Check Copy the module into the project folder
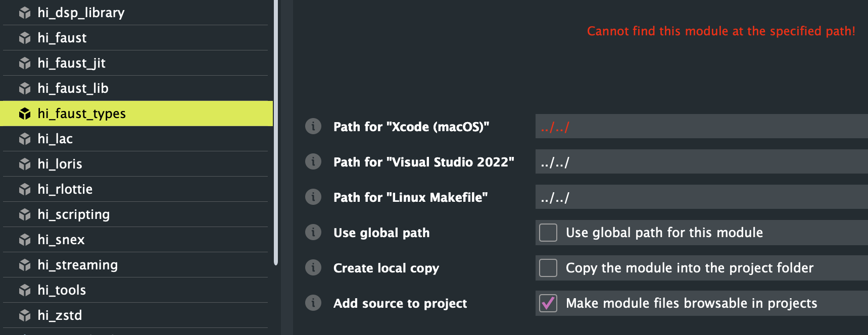This screenshot has width=868, height=335. click(548, 268)
